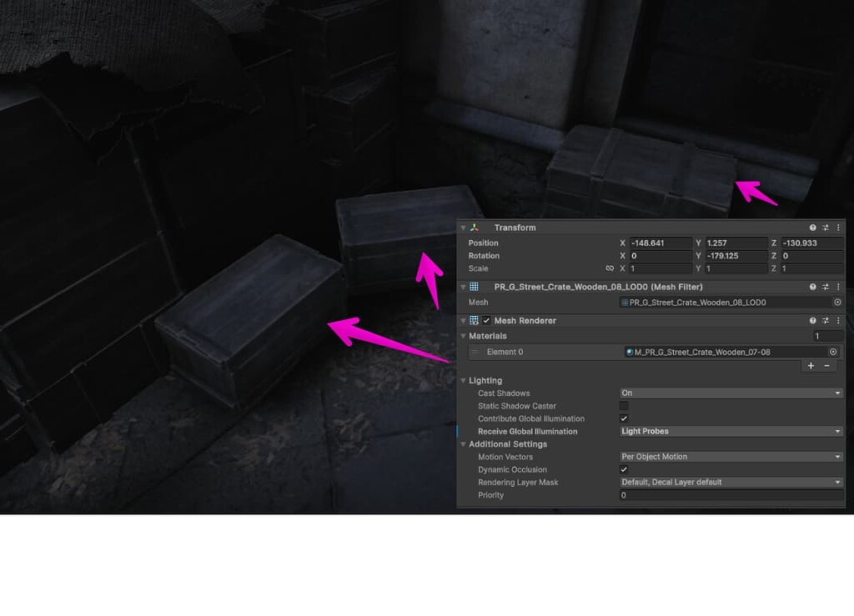
Task: Open the Mesh object picker
Action: [x=837, y=302]
